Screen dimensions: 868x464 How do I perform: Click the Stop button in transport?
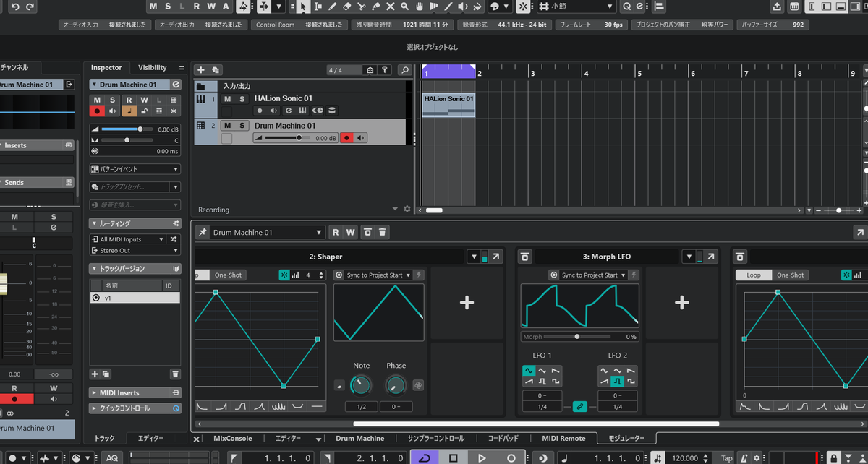pos(453,457)
